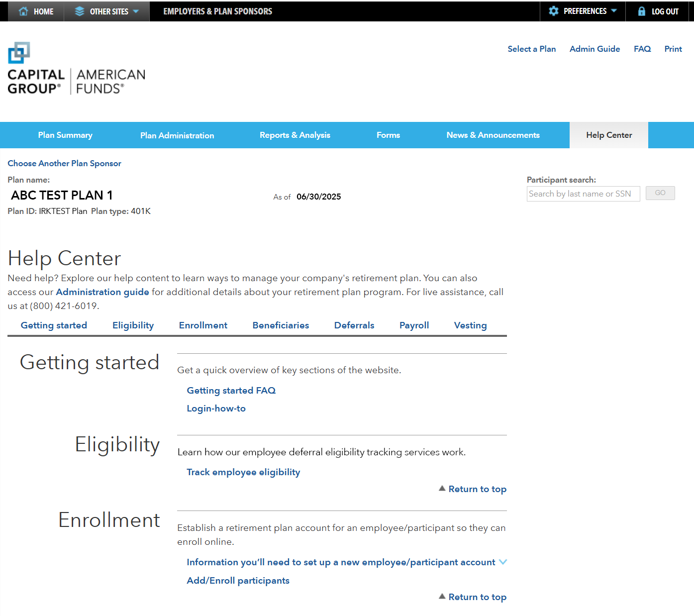Image resolution: width=694 pixels, height=616 pixels.
Task: Click the Track employee eligibility link
Action: 243,472
